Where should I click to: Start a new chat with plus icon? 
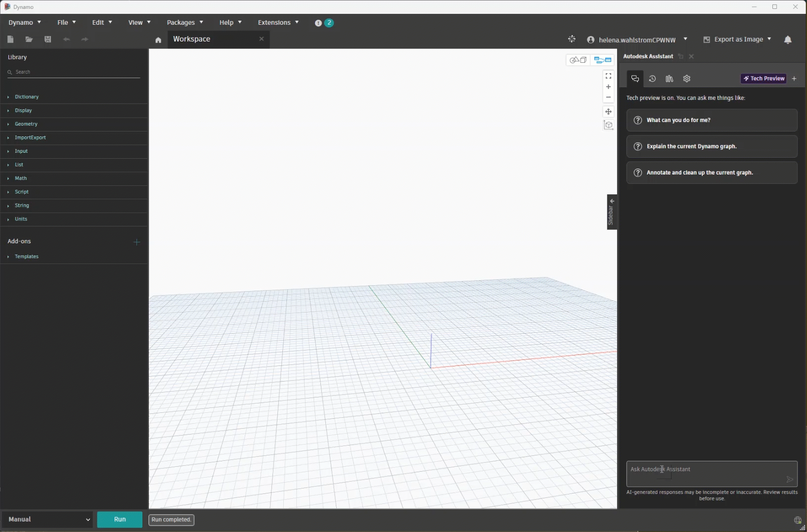794,79
